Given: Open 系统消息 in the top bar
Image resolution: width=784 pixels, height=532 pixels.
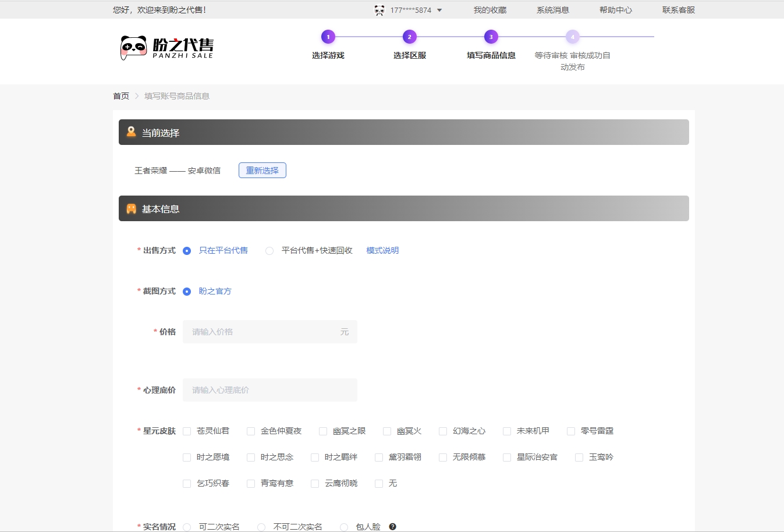Looking at the screenshot, I should [553, 10].
